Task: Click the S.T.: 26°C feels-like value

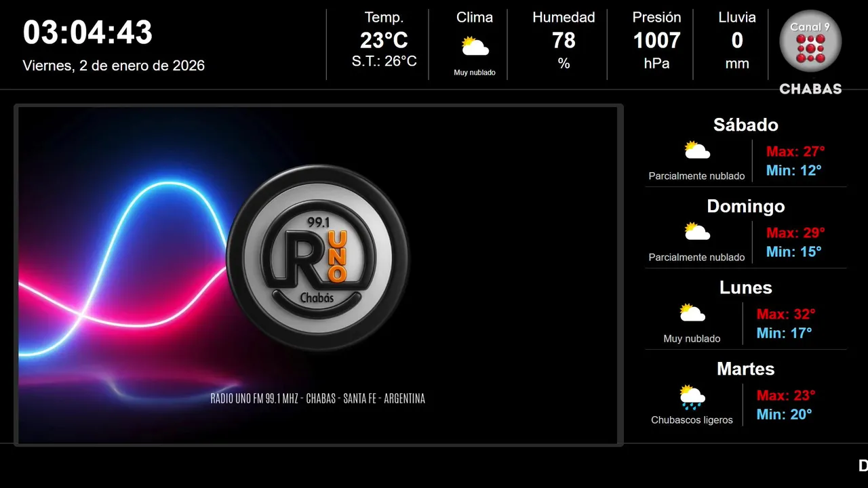Action: pos(384,62)
